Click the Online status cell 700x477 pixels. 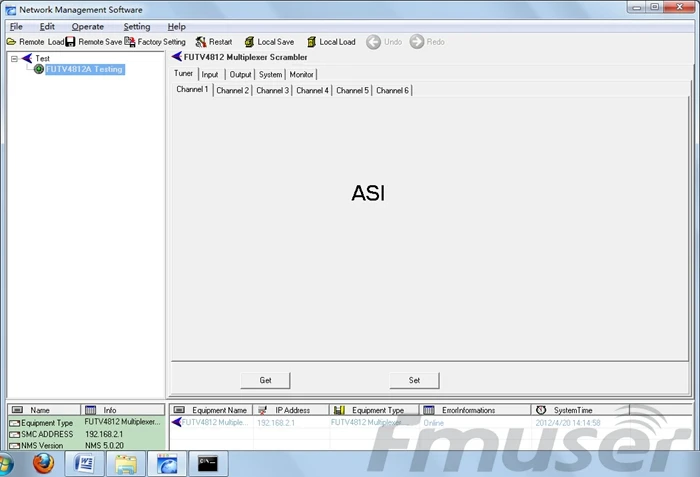433,423
